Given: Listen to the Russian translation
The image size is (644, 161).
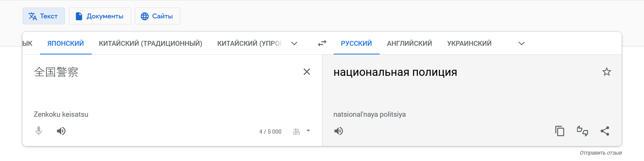Looking at the screenshot, I should 338,131.
